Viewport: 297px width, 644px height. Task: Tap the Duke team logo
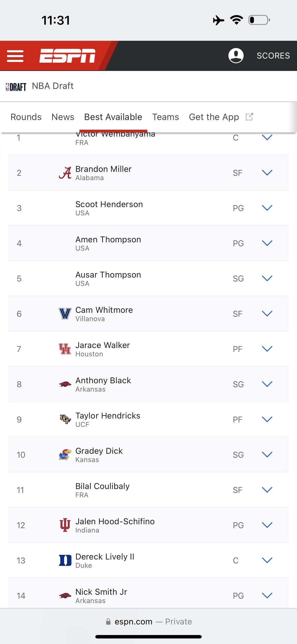(65, 560)
